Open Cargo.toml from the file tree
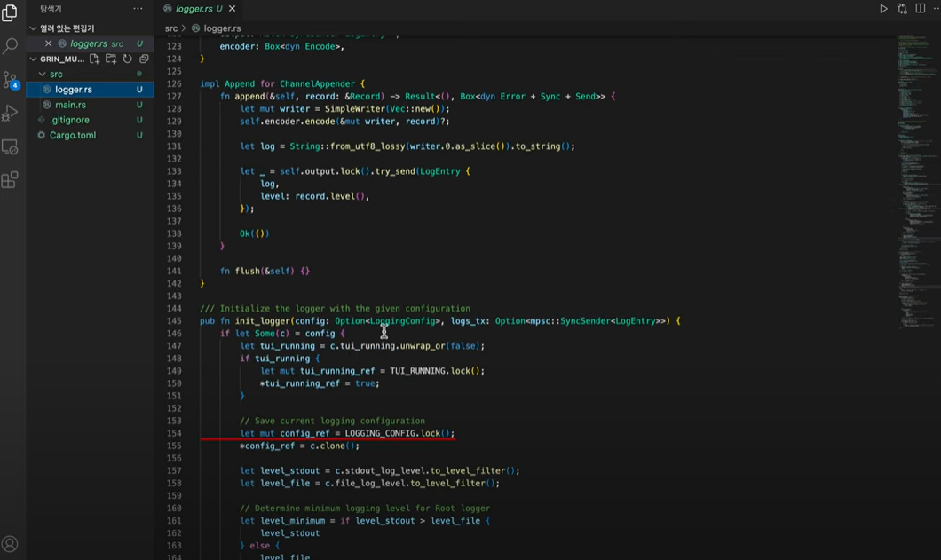The width and height of the screenshot is (941, 560). 90,135
